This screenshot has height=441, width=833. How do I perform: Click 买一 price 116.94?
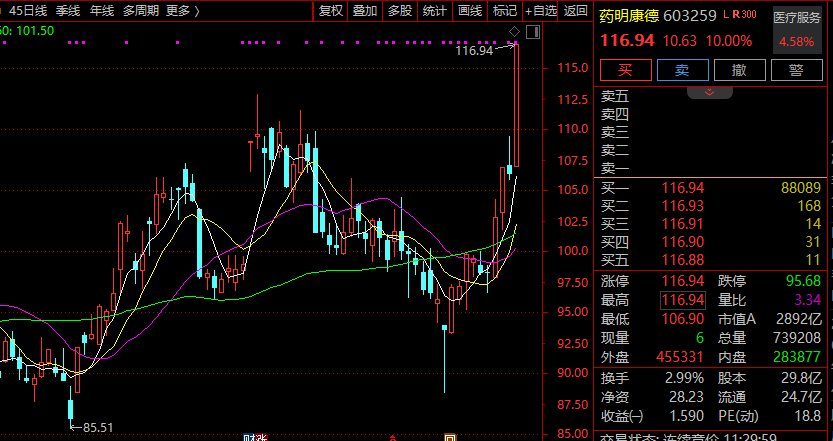pos(683,188)
